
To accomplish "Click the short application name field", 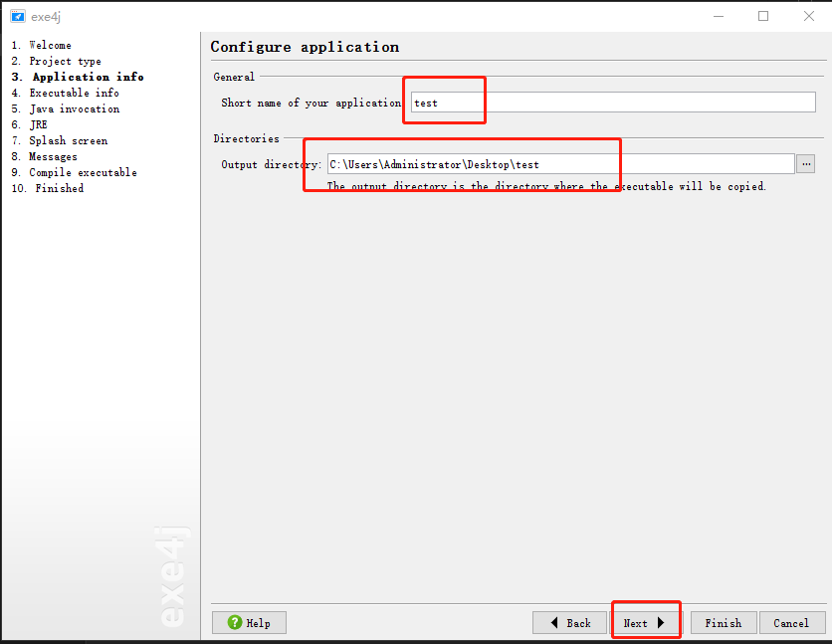I will click(613, 103).
